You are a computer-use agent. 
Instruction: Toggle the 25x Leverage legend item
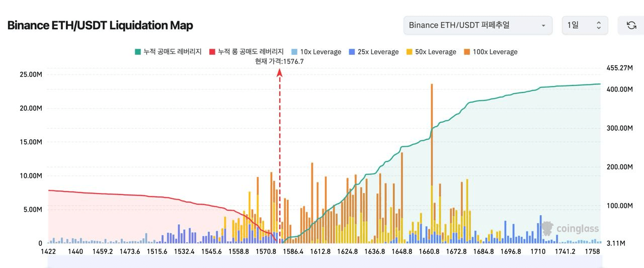click(373, 52)
